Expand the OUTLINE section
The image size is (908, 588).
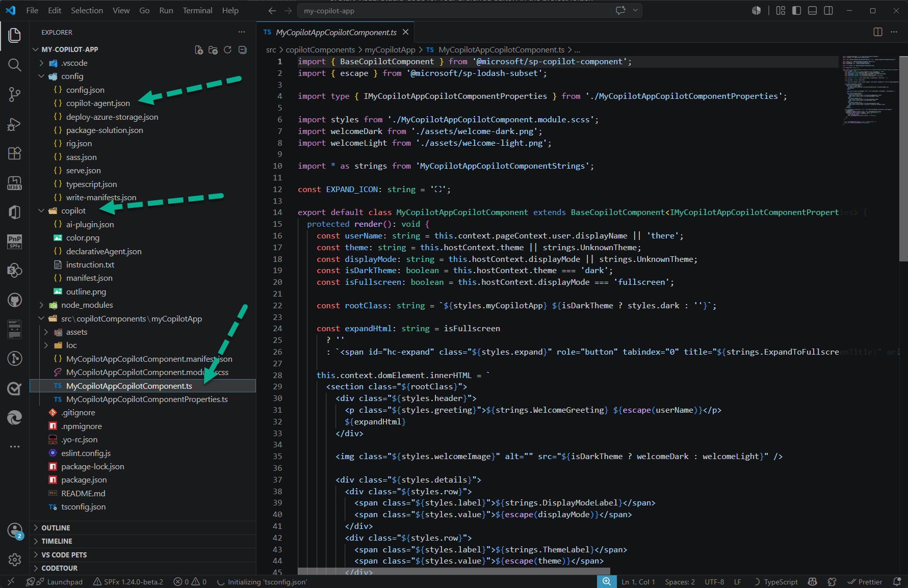(143, 528)
